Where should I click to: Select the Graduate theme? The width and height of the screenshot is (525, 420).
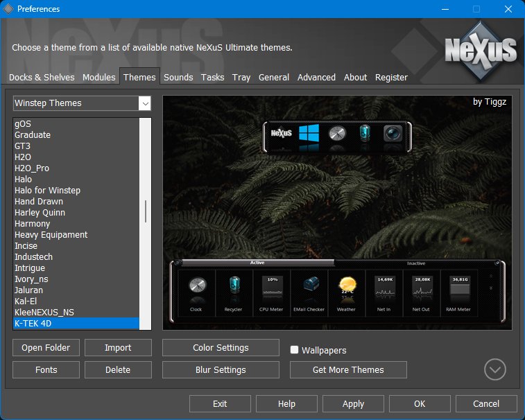pos(76,135)
